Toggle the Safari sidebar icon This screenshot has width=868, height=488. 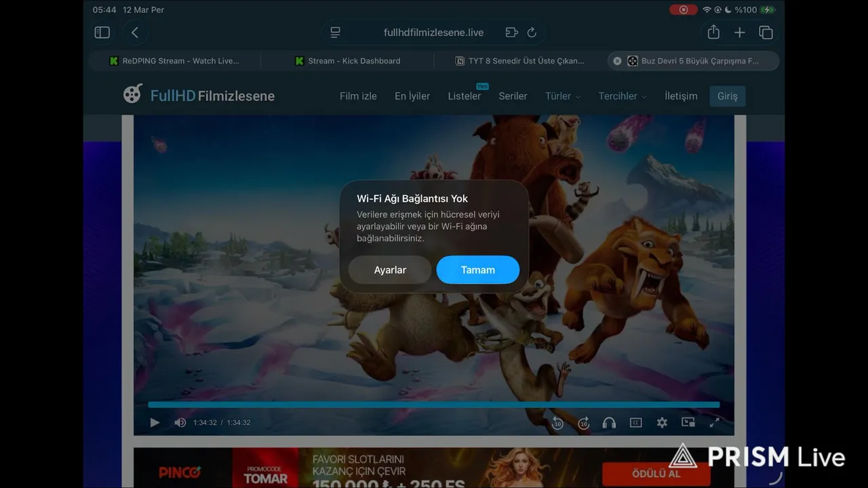pyautogui.click(x=102, y=33)
